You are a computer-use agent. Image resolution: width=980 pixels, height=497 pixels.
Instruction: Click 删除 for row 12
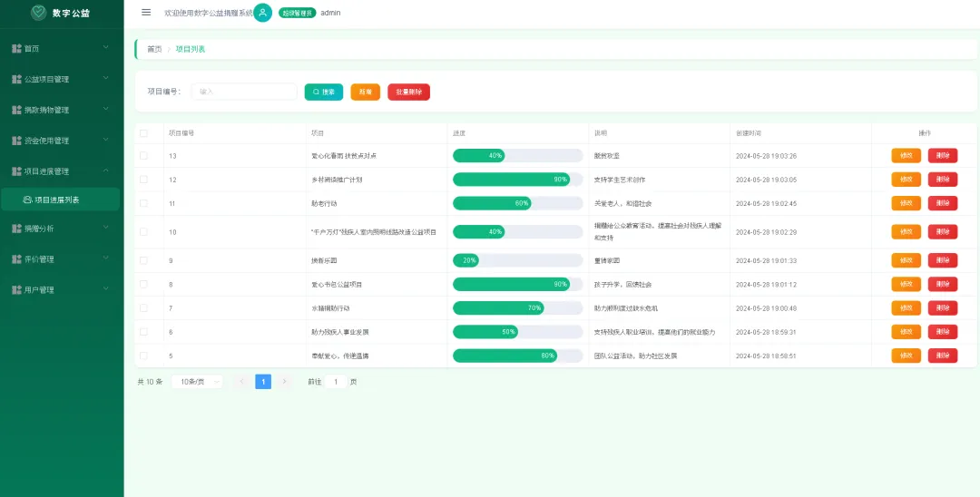click(943, 180)
